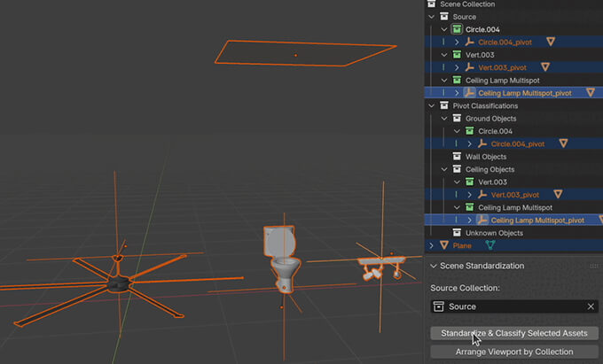Click Arrange Viewport by Collection button

pos(514,352)
